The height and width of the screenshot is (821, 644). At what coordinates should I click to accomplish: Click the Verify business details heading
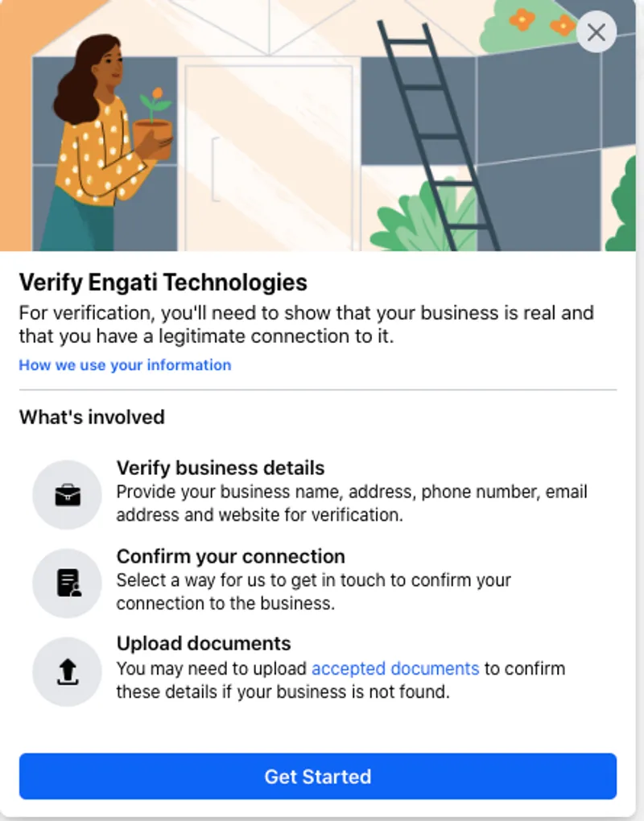click(222, 468)
